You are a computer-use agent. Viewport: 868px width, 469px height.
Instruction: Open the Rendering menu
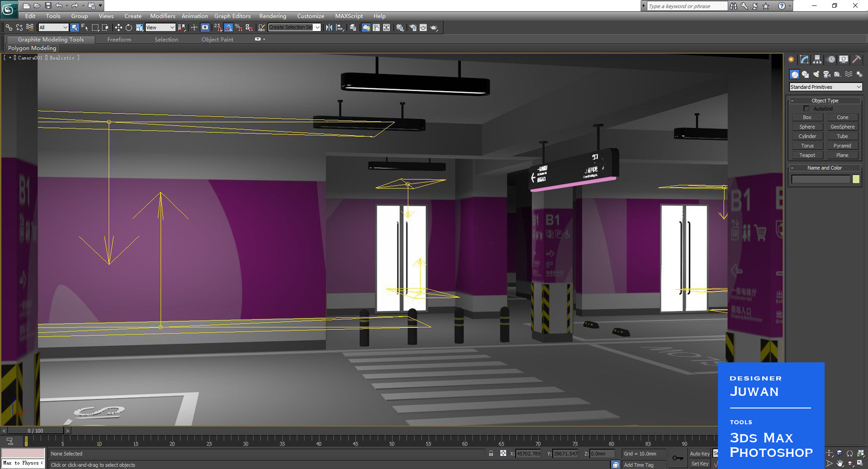273,16
